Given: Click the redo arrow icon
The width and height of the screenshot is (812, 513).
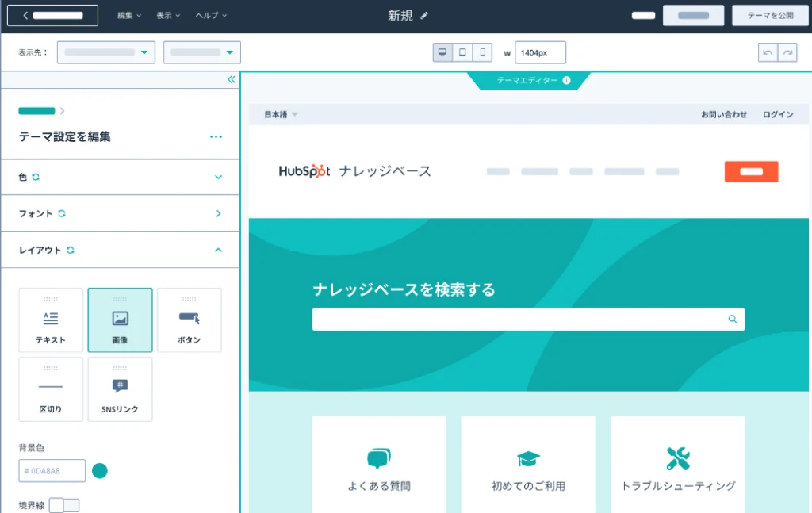Looking at the screenshot, I should click(787, 52).
